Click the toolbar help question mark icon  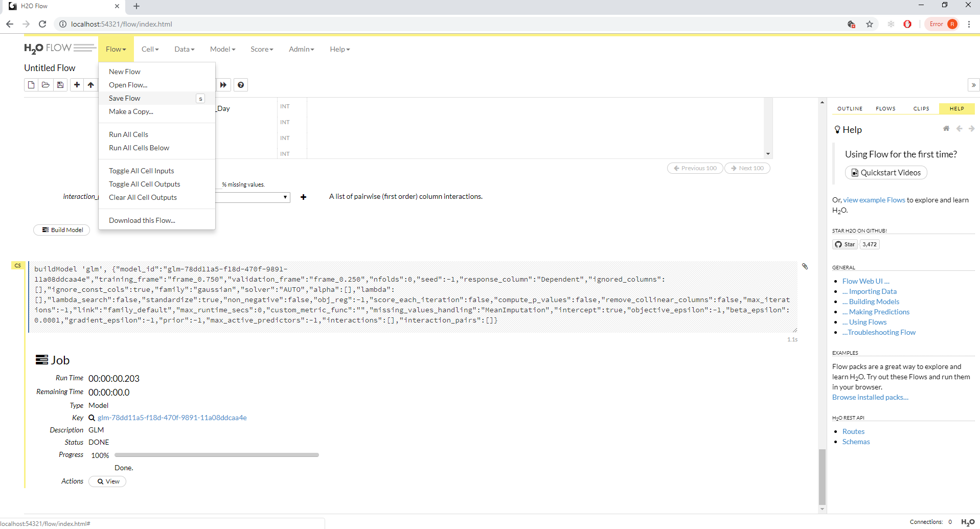[x=241, y=85]
